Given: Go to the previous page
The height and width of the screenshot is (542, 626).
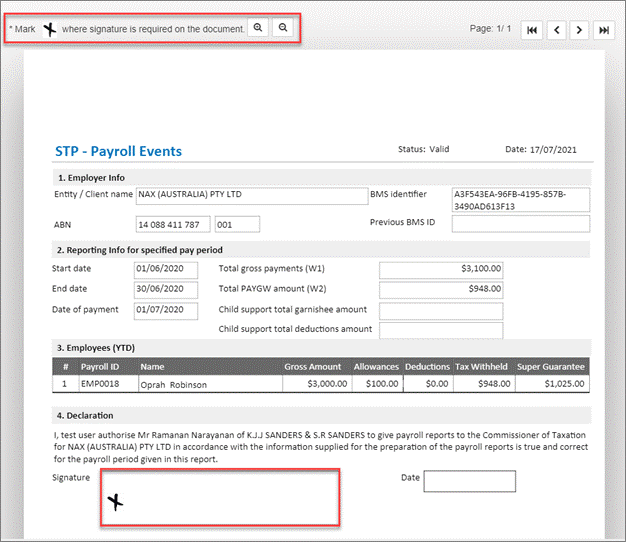Looking at the screenshot, I should tap(556, 30).
